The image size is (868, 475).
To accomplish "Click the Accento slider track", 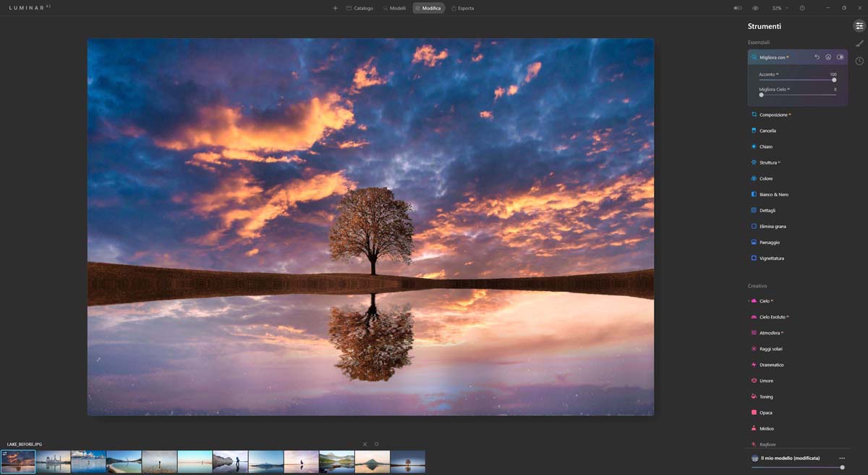I will click(796, 80).
